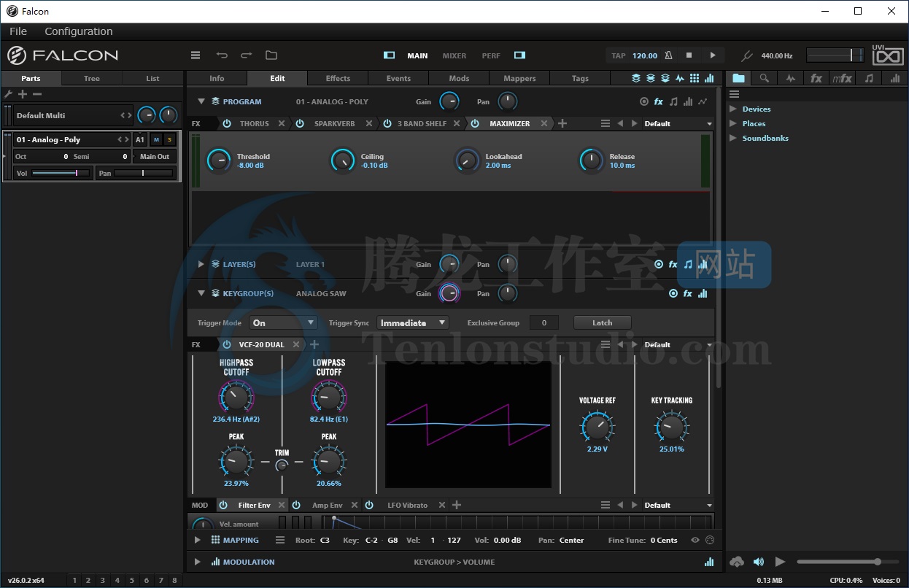Expand the Soundbanks tree item
Viewport: 909px width, 588px height.
(x=733, y=138)
